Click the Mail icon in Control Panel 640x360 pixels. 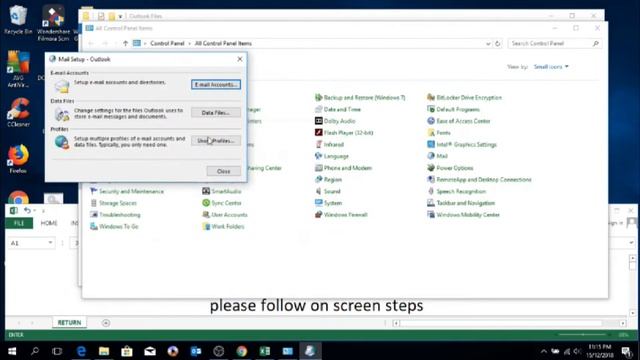pos(431,156)
